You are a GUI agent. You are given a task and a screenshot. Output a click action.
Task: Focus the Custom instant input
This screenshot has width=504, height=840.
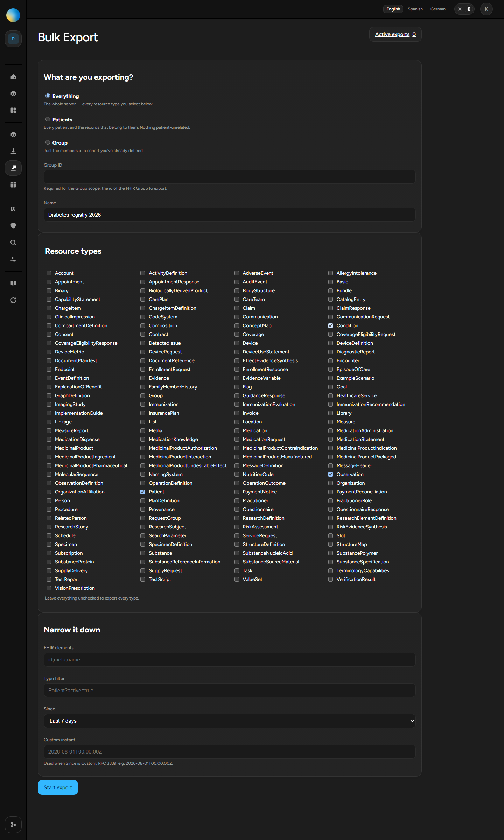230,752
